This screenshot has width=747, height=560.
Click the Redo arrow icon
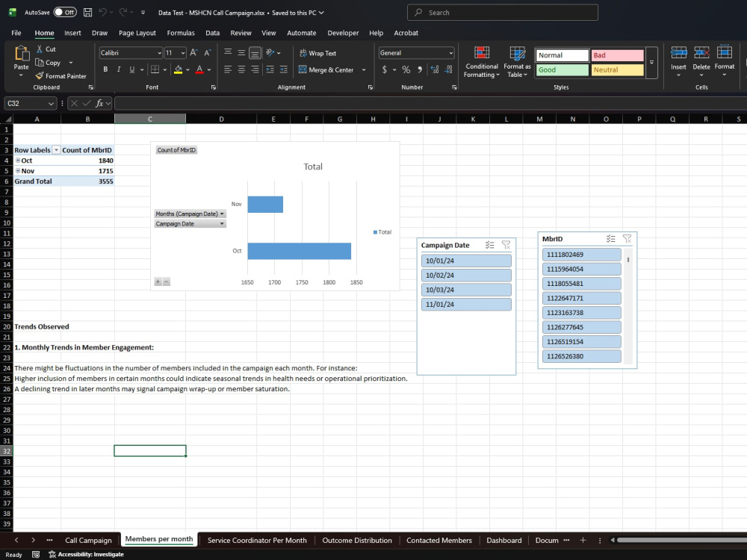[x=123, y=13]
